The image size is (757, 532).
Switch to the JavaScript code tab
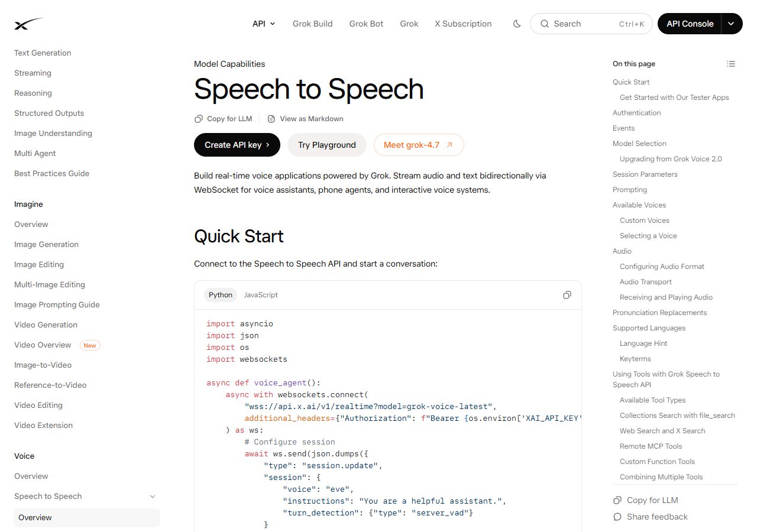tap(261, 295)
